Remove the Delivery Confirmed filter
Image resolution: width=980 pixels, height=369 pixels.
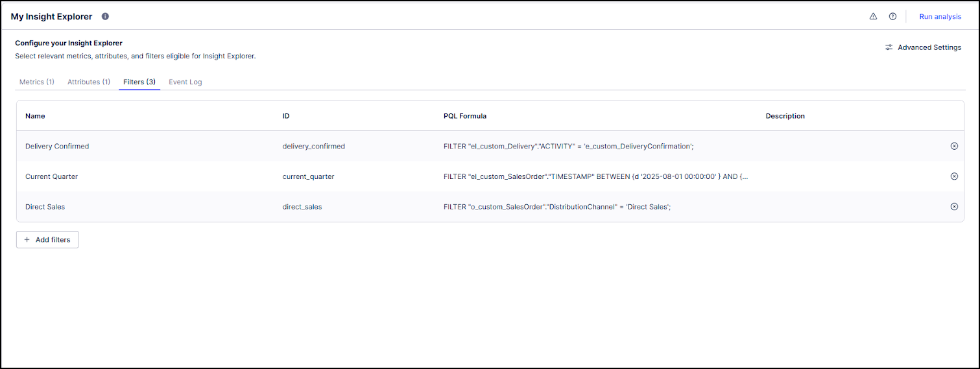pos(954,146)
